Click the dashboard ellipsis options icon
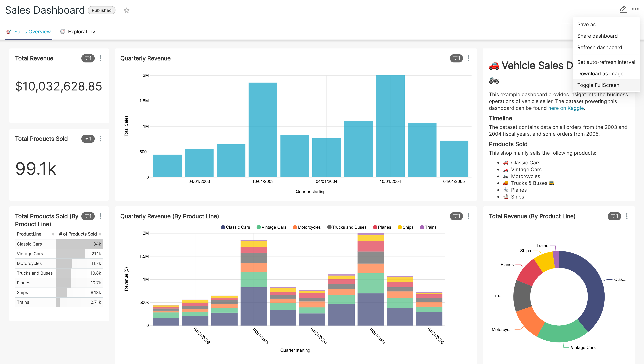 pyautogui.click(x=635, y=9)
